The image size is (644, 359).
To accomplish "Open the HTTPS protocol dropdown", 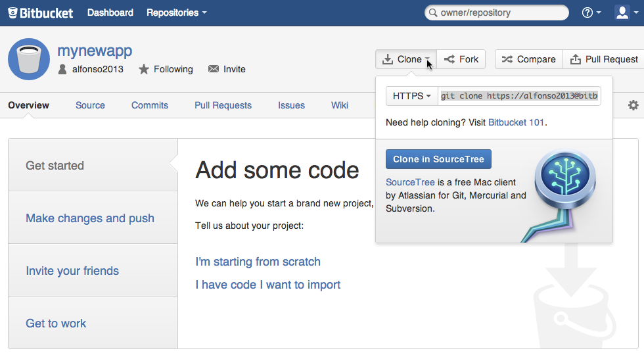I will 411,96.
